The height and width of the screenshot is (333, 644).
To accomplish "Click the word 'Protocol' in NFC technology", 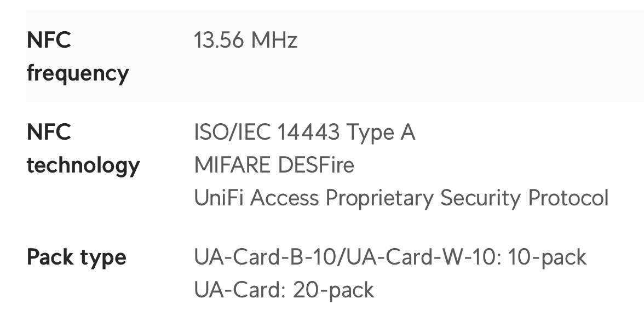I will [568, 198].
